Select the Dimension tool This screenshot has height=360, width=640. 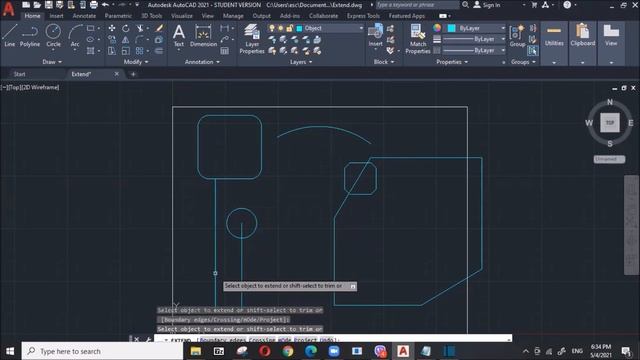point(203,36)
